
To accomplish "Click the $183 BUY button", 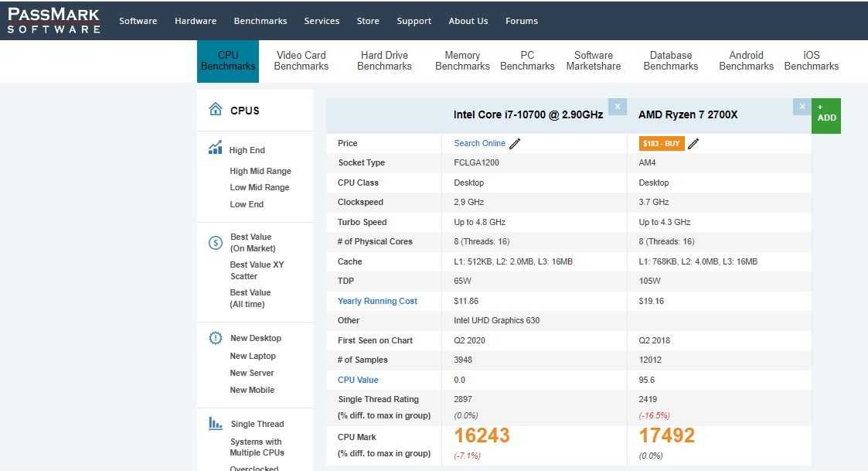I will (x=662, y=144).
